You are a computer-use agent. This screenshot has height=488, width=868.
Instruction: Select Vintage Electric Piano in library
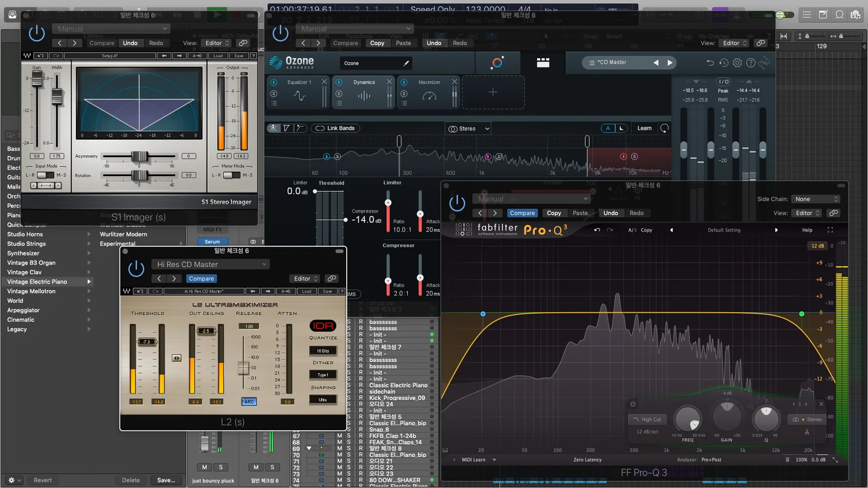(37, 282)
